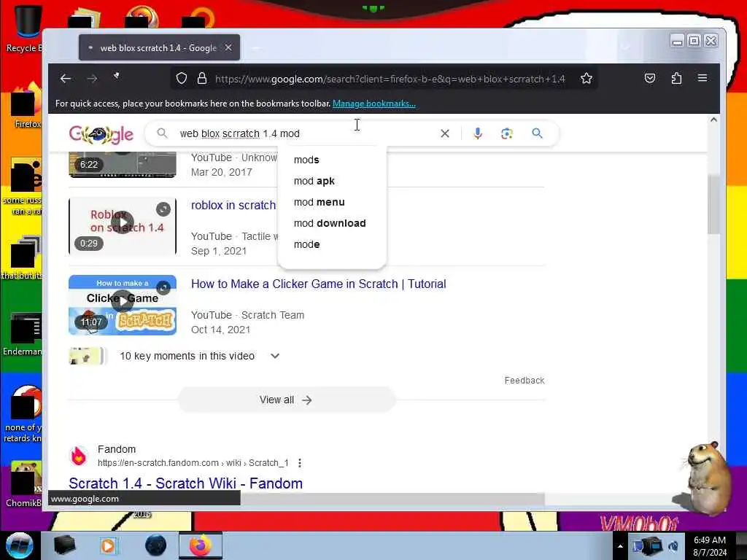The image size is (747, 560).
Task: Click the scrollbar up arrow
Action: tap(713, 120)
